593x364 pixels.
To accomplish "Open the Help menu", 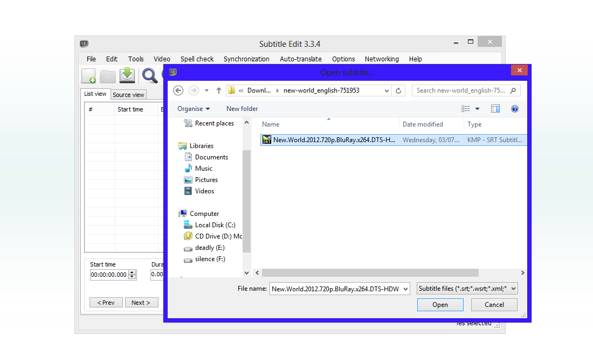I will click(x=415, y=59).
